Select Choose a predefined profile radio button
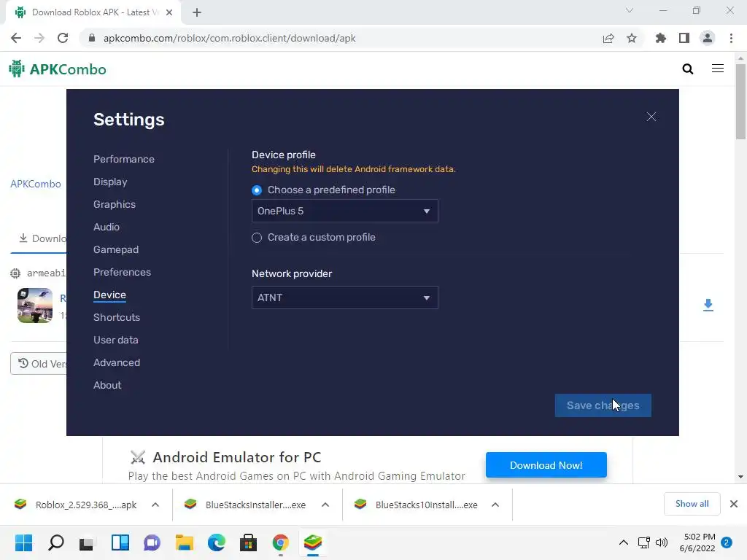The width and height of the screenshot is (747, 560). coord(257,190)
